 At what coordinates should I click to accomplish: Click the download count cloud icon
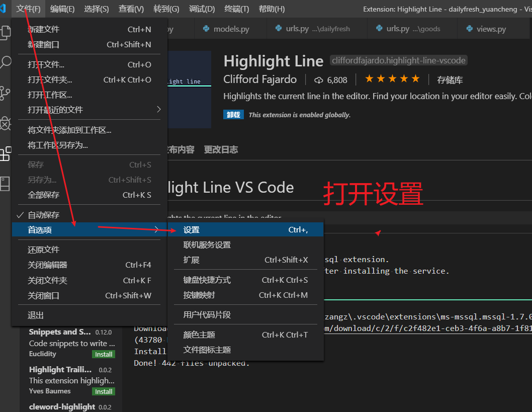pyautogui.click(x=318, y=80)
